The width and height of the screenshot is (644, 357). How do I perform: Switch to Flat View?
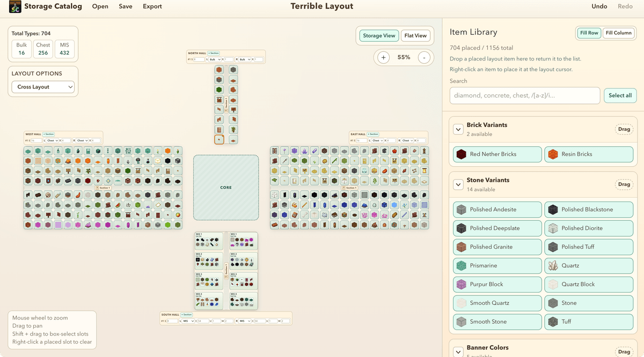(x=415, y=36)
